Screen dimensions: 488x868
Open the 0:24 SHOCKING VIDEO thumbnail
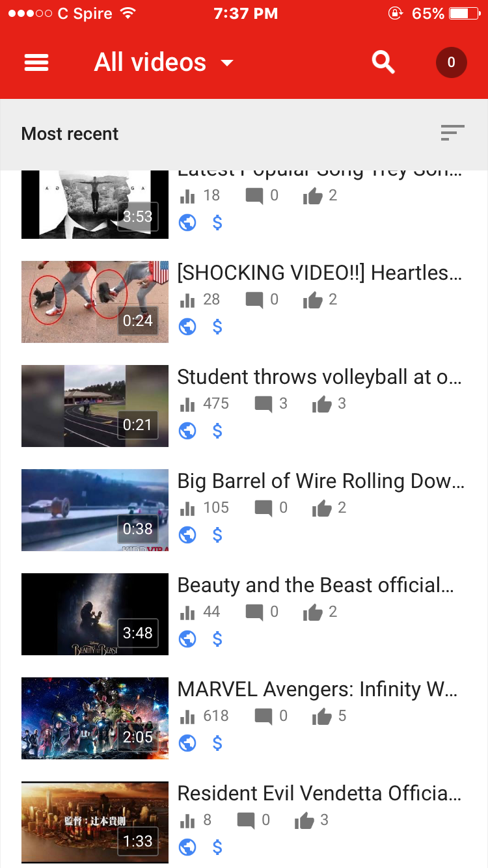tap(95, 302)
